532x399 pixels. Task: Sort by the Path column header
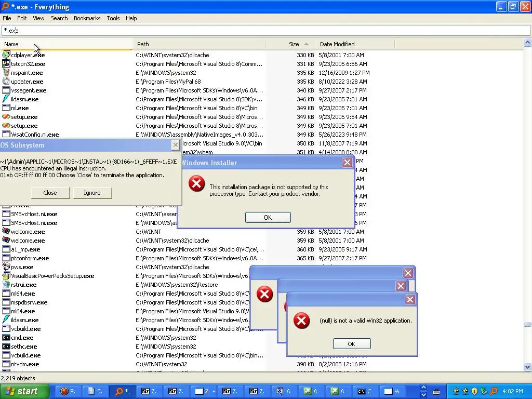pos(199,44)
